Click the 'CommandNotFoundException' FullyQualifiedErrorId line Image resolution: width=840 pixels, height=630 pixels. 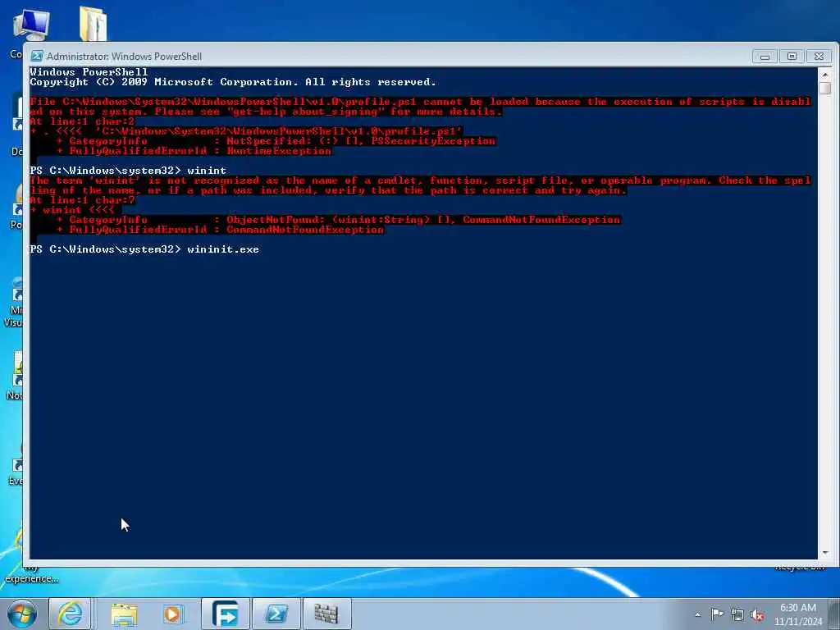pyautogui.click(x=221, y=230)
